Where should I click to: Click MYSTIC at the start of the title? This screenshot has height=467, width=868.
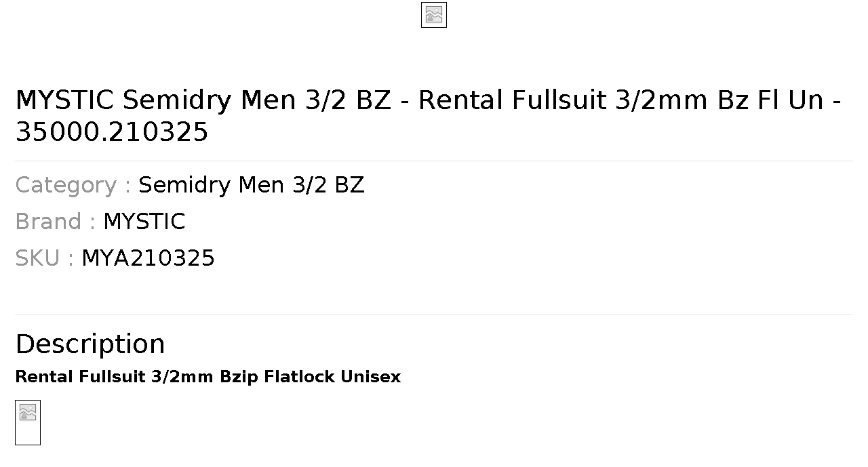point(64,100)
